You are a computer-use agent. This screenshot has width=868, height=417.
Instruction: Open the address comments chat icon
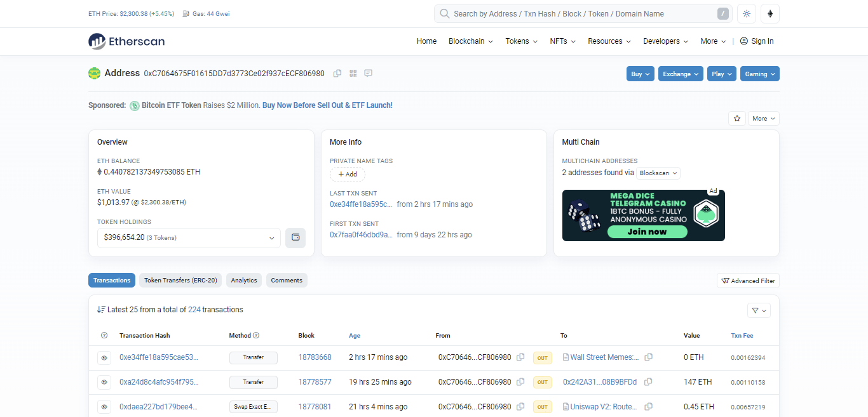(369, 74)
